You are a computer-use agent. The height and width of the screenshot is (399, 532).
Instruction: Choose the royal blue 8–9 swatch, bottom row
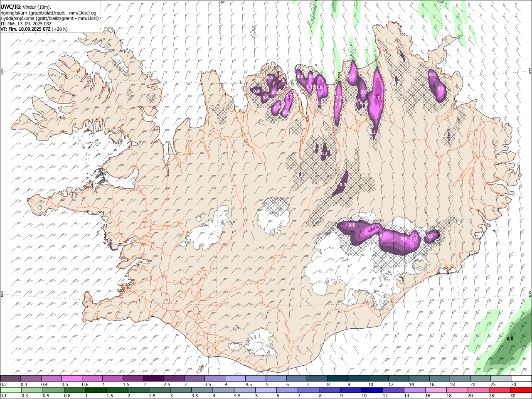click(330, 390)
